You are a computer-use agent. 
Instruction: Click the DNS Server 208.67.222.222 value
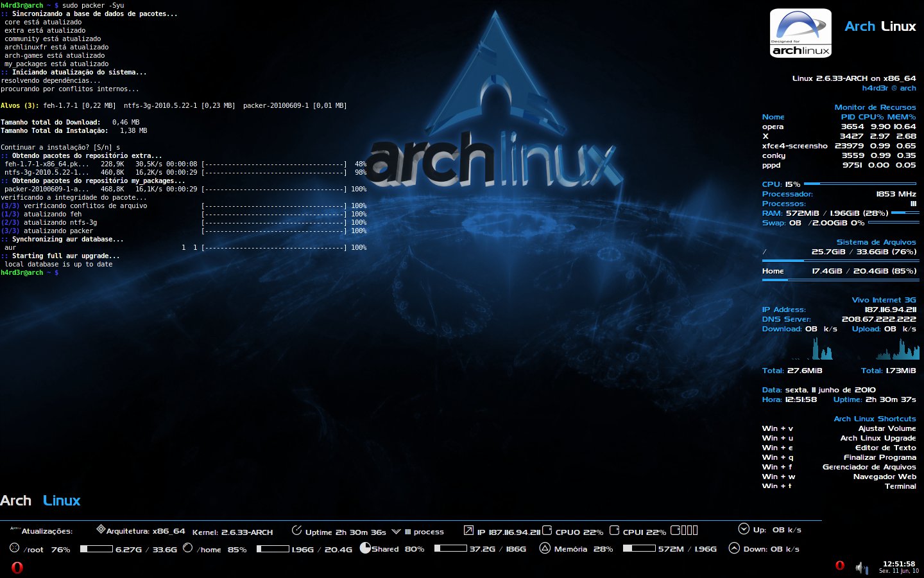[x=879, y=319]
